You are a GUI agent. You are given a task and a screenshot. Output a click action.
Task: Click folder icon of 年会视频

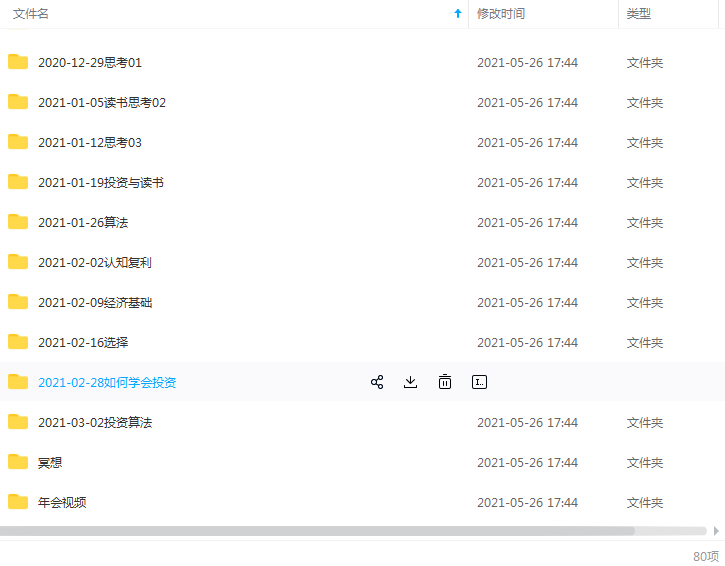[x=18, y=502]
